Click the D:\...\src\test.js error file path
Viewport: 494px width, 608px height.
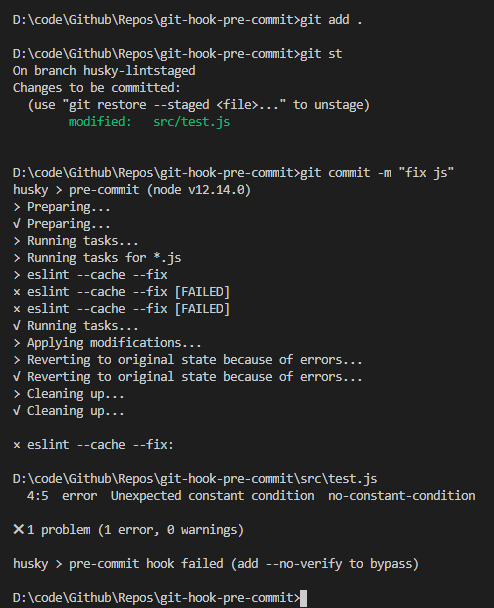195,479
